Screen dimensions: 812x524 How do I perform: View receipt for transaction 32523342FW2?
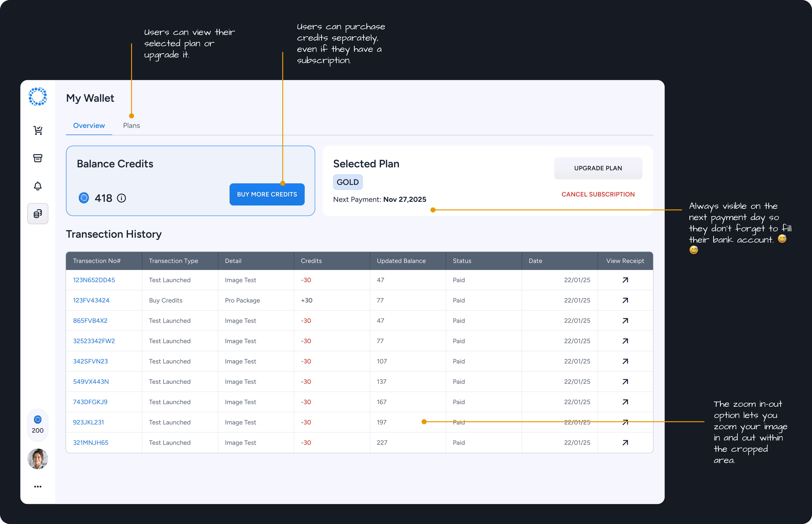[625, 341]
